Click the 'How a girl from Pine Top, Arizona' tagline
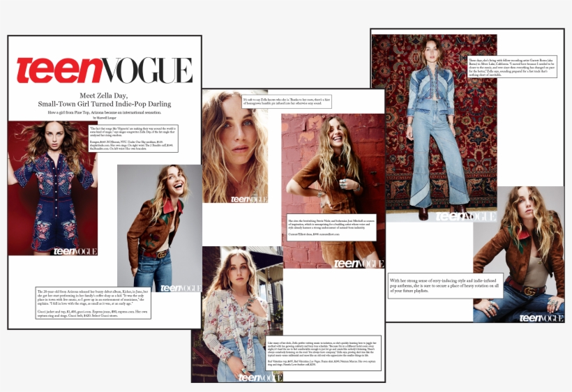Screen dimensions: 572x392 point(105,112)
